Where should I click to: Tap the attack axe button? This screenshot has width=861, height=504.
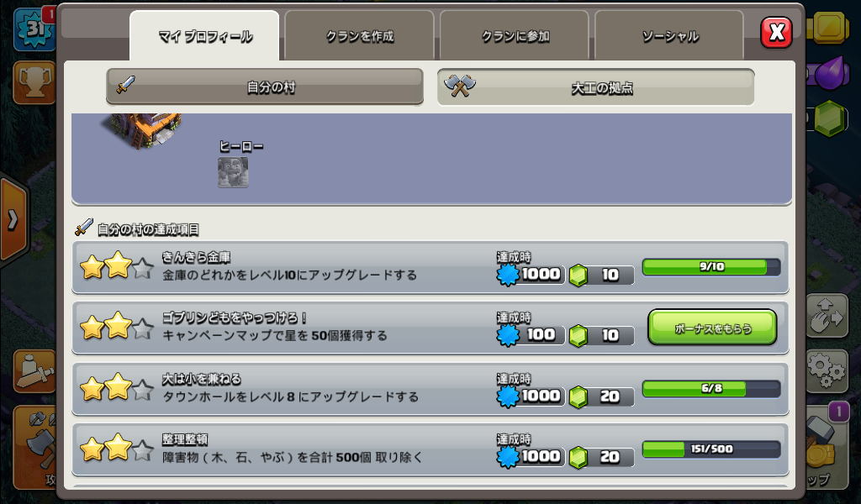pos(35,446)
